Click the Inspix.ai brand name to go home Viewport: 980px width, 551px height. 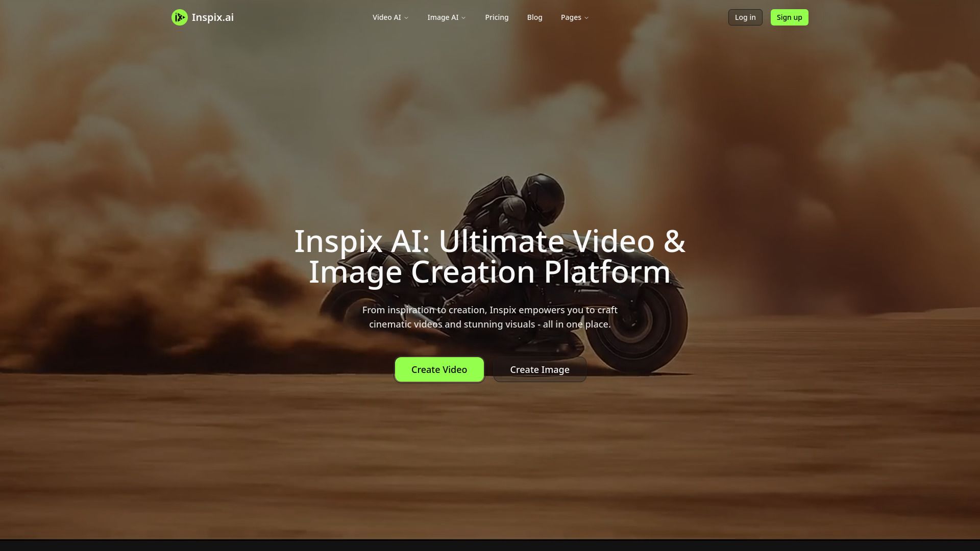[x=212, y=17]
